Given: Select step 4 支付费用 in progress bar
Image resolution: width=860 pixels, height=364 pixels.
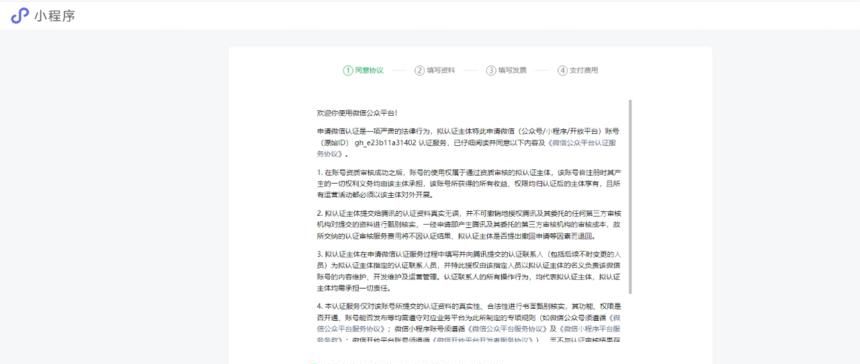Looking at the screenshot, I should click(578, 70).
